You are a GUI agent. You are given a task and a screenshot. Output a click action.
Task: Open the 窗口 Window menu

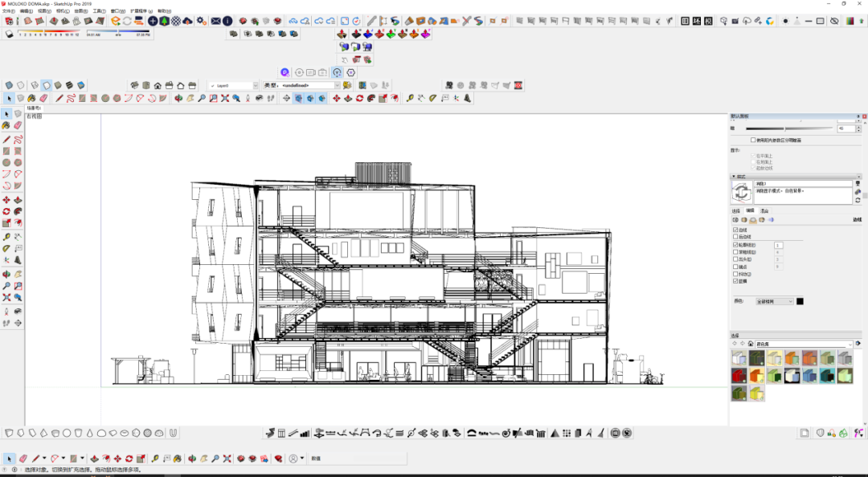coord(117,11)
